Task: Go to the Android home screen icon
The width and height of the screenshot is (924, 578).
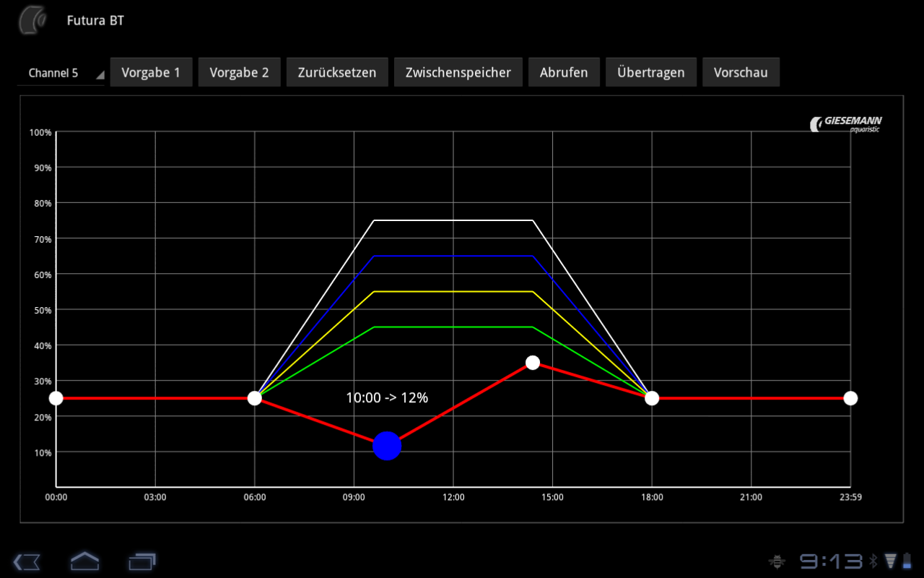Action: [84, 561]
